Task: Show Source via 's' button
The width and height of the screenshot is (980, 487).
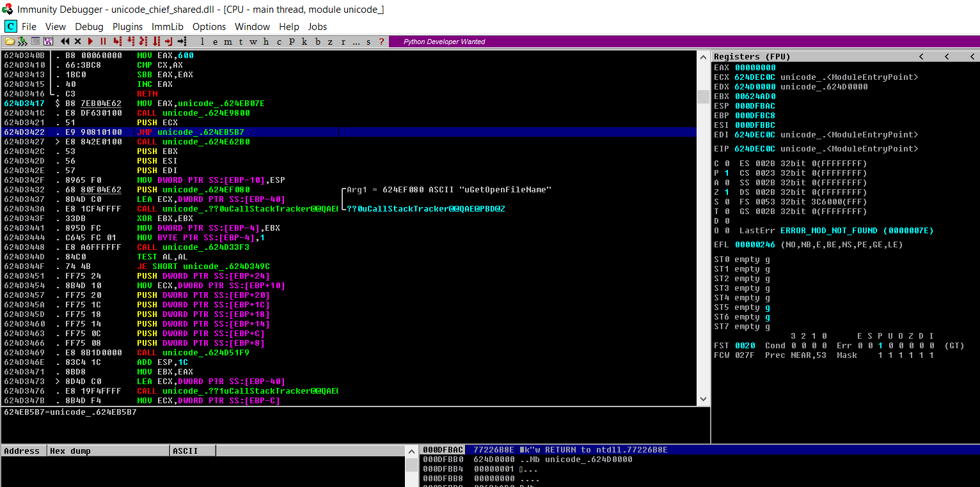Action: pyautogui.click(x=368, y=42)
